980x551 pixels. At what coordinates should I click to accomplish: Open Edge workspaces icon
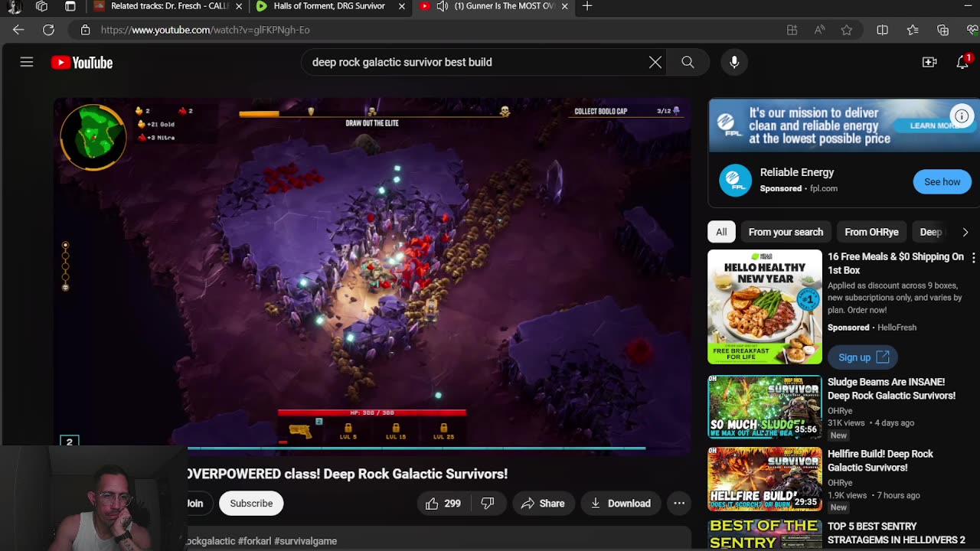click(41, 6)
